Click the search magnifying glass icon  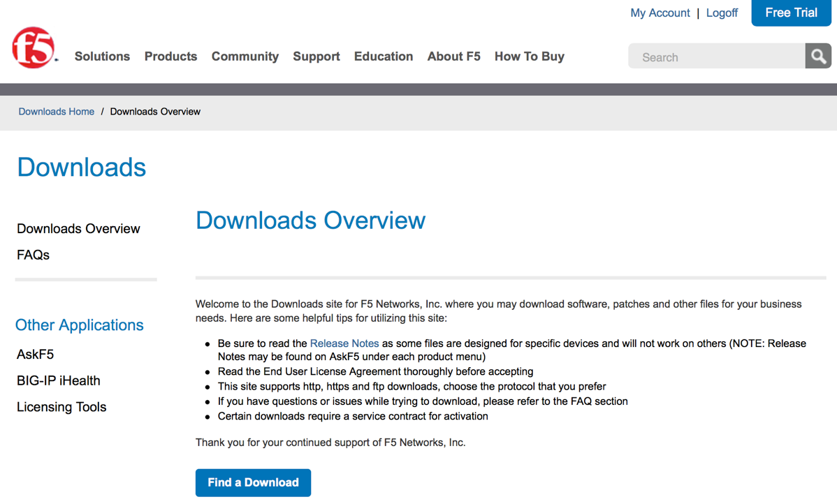(818, 56)
